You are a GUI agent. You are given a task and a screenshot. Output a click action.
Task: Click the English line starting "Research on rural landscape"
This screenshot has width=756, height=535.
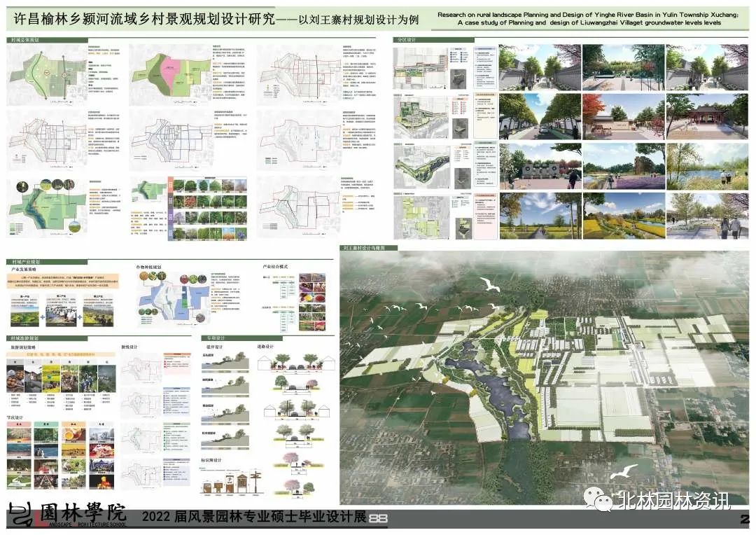(588, 15)
